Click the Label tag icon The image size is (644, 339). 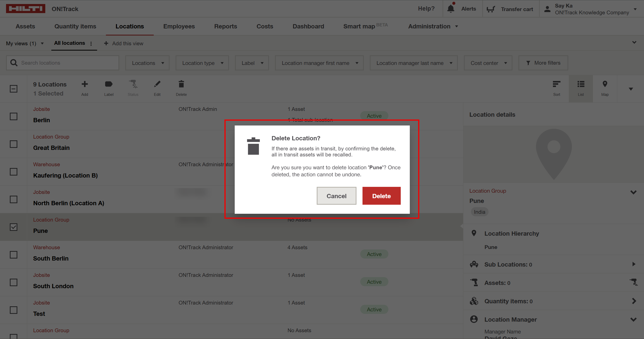tap(109, 84)
